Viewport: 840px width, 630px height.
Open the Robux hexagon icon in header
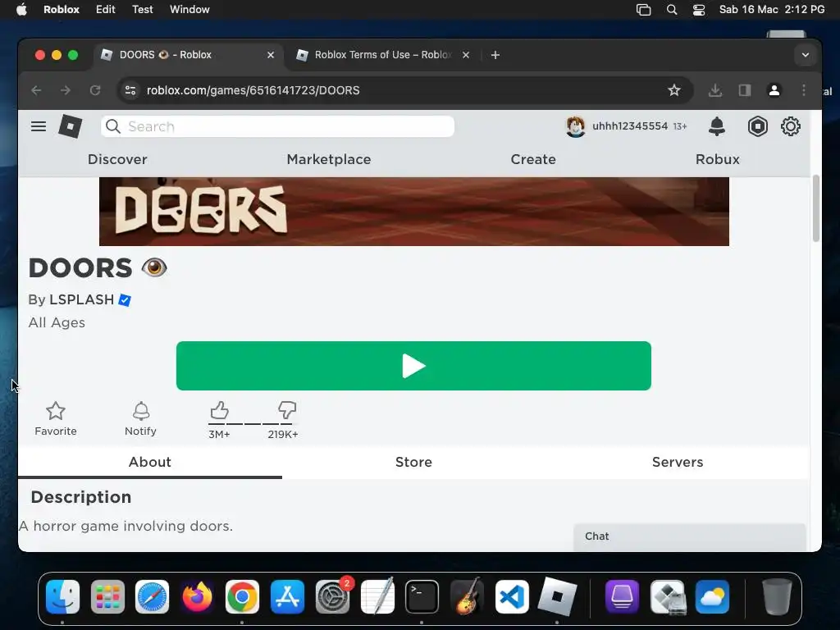point(757,126)
